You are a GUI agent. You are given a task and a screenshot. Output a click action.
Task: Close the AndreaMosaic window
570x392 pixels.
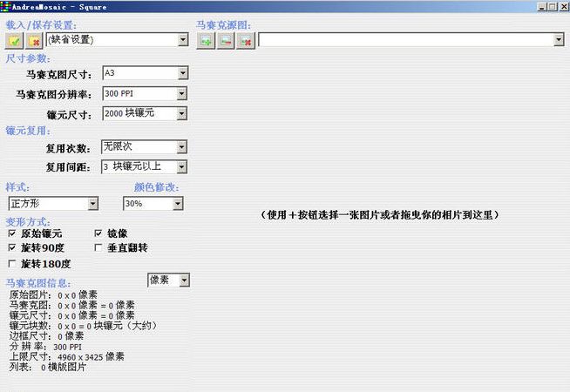tap(564, 7)
